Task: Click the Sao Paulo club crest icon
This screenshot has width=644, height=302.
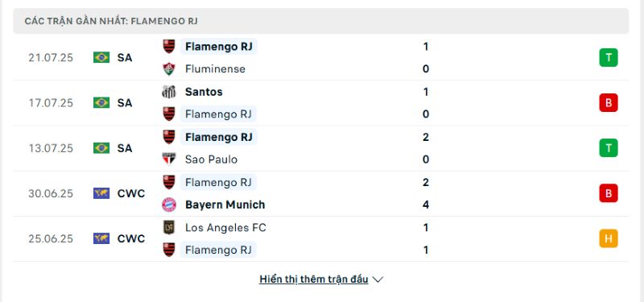Action: pos(169,159)
